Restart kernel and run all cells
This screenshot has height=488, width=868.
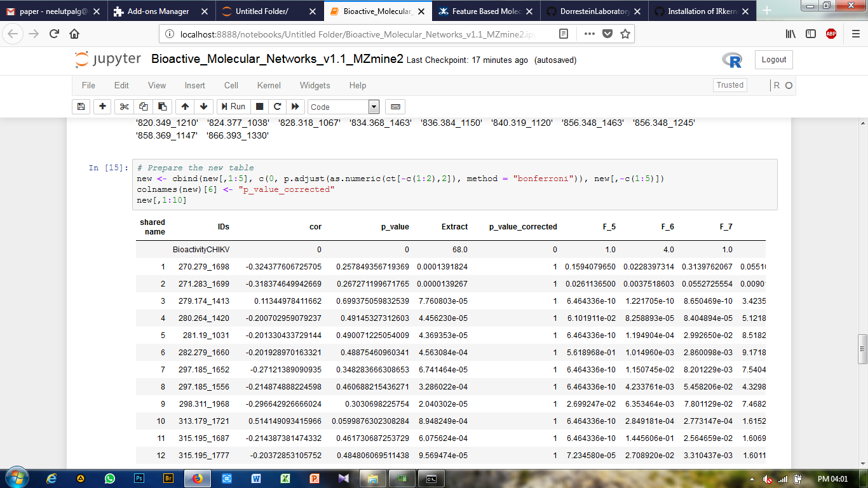click(x=295, y=106)
